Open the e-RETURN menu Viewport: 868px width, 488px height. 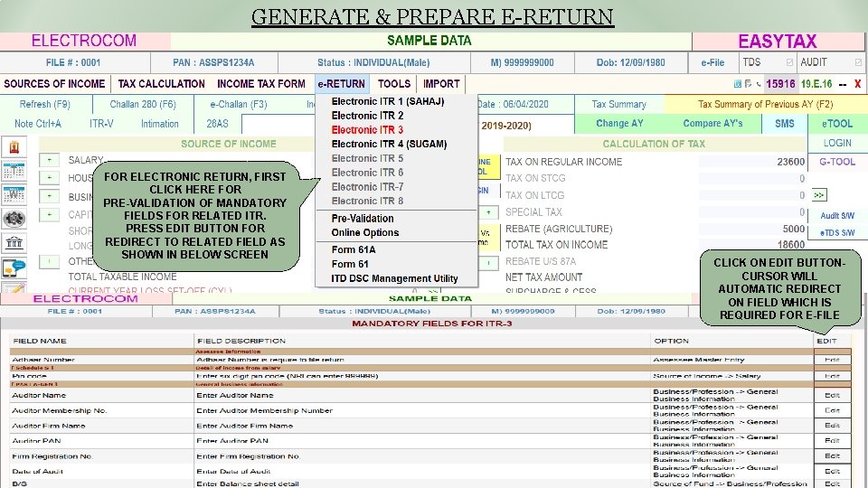tap(342, 84)
